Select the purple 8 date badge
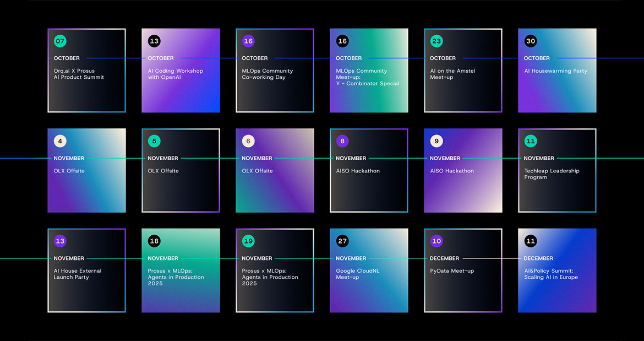 342,142
